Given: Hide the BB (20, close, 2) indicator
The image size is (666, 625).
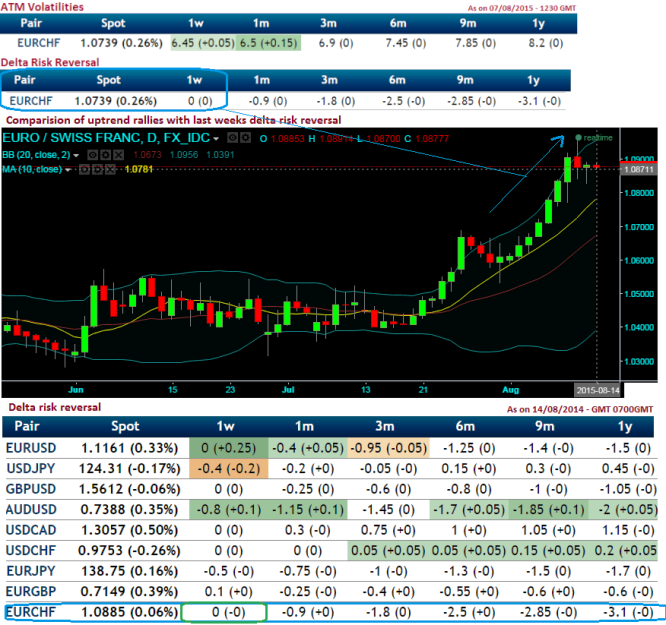Looking at the screenshot, I should tap(93, 155).
